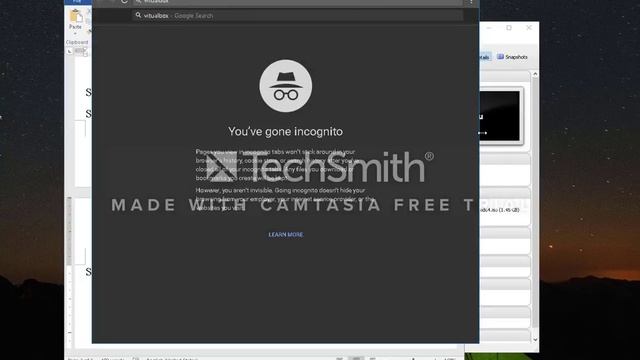This screenshot has height=360, width=640.
Task: Open the LEARN MORE link
Action: click(286, 235)
